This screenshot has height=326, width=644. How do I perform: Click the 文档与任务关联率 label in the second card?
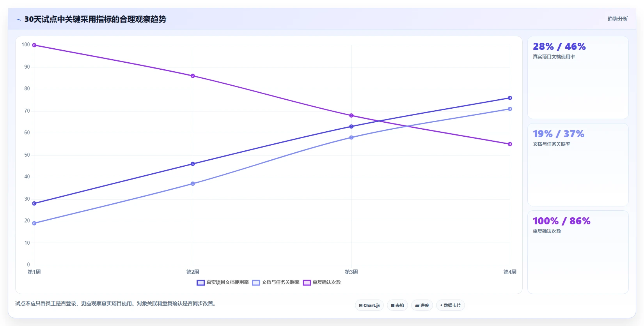(552, 144)
